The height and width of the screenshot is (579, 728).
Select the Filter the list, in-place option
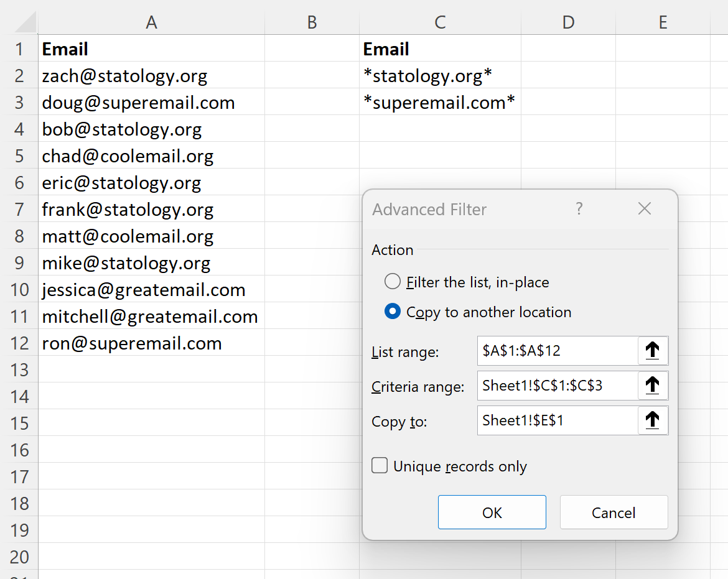[393, 281]
